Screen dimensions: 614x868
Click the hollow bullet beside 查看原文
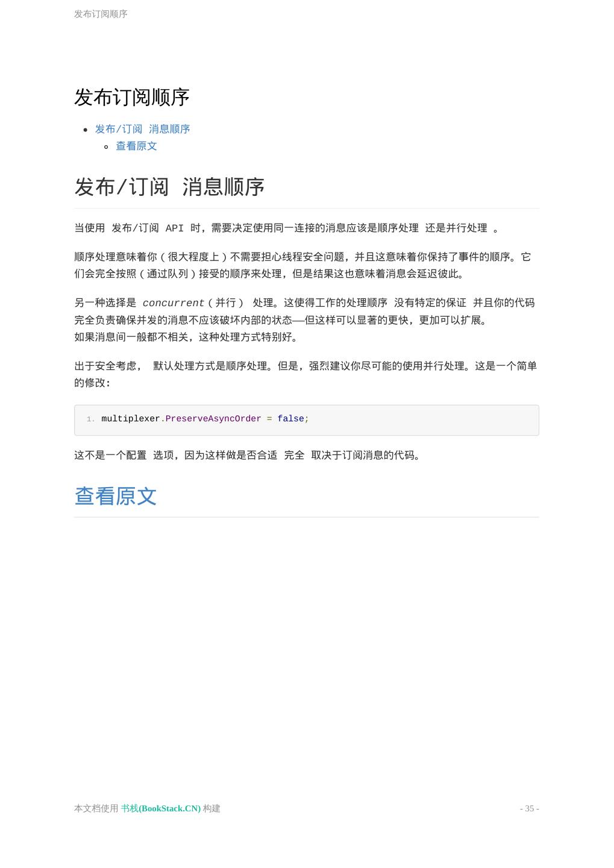tap(107, 146)
